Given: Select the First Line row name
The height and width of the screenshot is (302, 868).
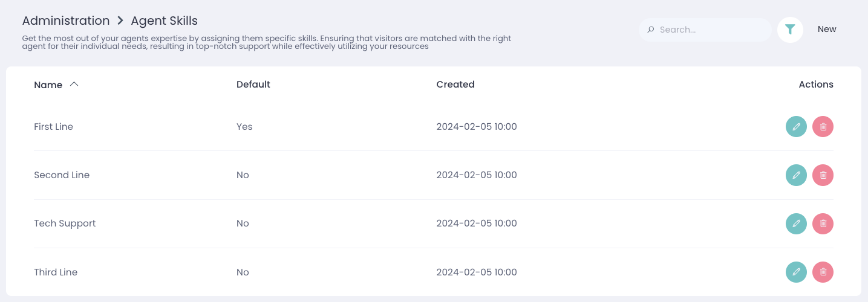Looking at the screenshot, I should pos(53,127).
